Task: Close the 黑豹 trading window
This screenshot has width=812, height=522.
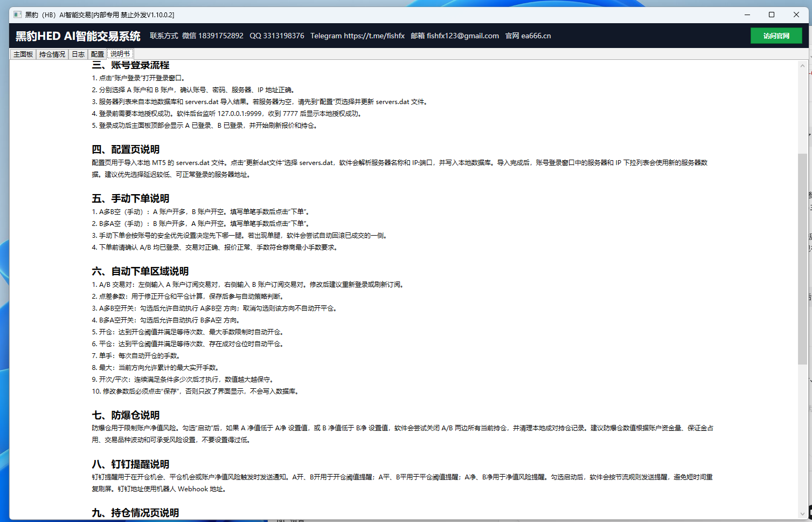Action: point(796,15)
